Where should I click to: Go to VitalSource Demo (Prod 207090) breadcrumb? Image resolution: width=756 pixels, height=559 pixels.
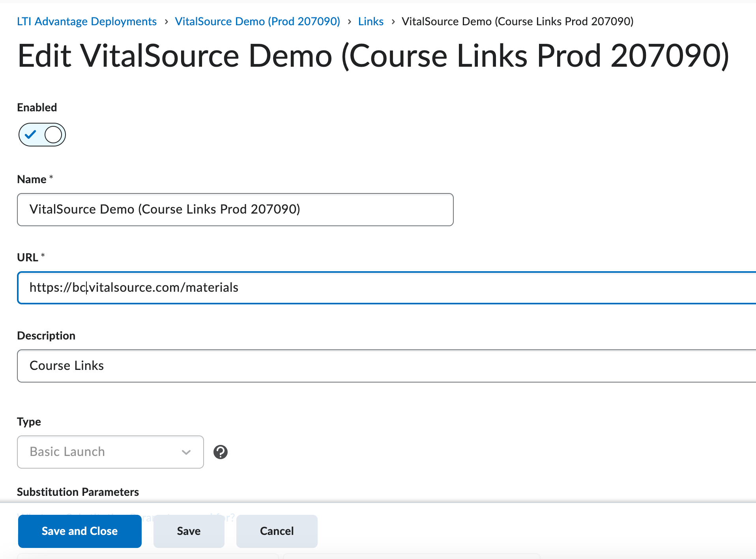coord(257,21)
